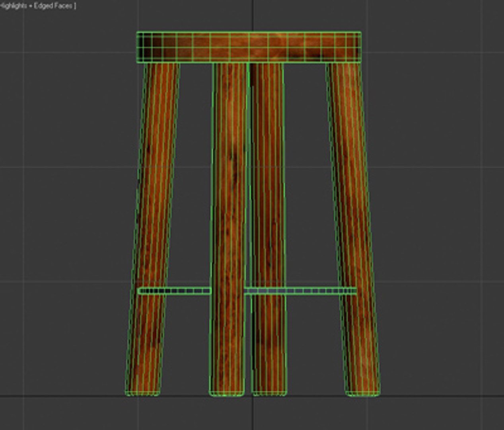
Task: Click the dark shaded left end of the seat
Action: [149, 47]
